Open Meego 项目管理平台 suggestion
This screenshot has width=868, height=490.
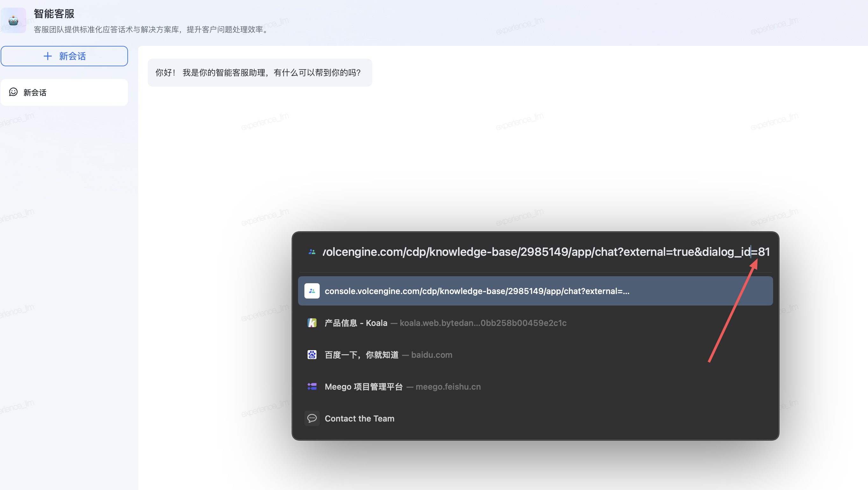pos(364,386)
